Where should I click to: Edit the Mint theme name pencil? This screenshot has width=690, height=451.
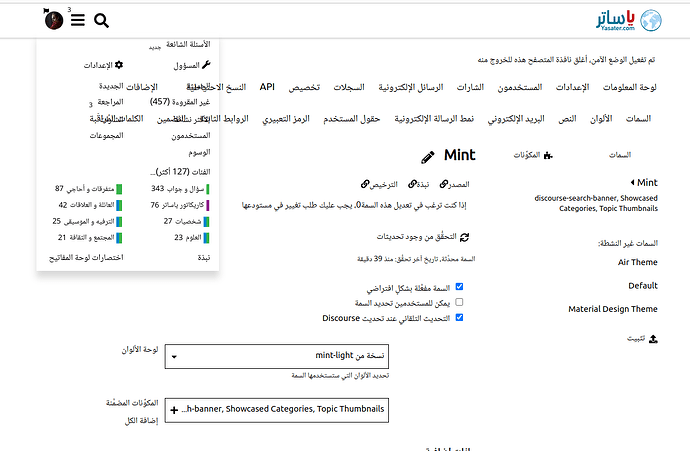click(427, 157)
